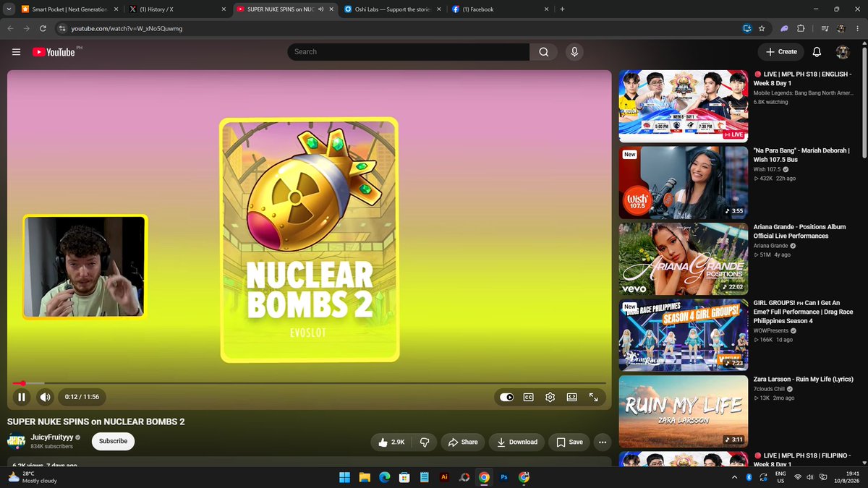Switch to Facebook tab
Viewport: 868px width, 488px height.
[x=499, y=9]
